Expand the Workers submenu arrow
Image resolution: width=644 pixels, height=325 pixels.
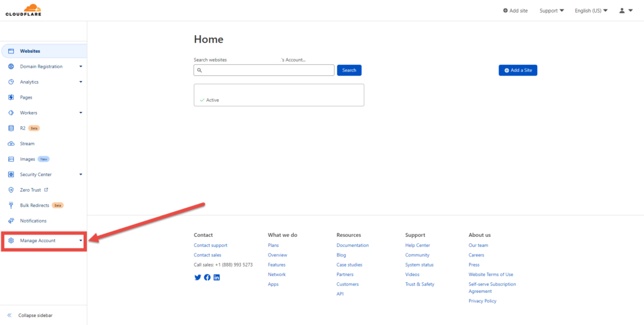81,113
